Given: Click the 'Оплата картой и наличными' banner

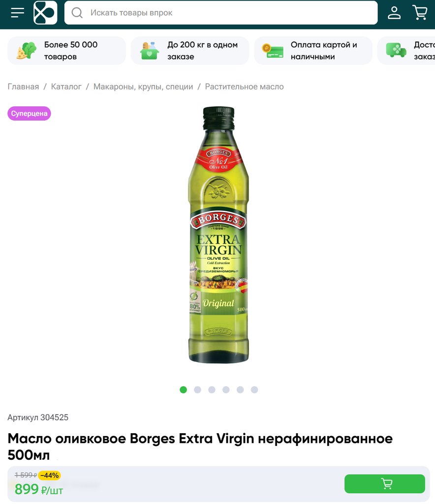Looking at the screenshot, I should coord(313,51).
